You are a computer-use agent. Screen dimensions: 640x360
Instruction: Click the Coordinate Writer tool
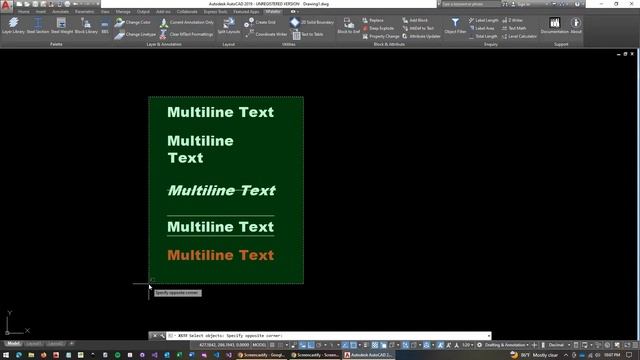pos(266,35)
